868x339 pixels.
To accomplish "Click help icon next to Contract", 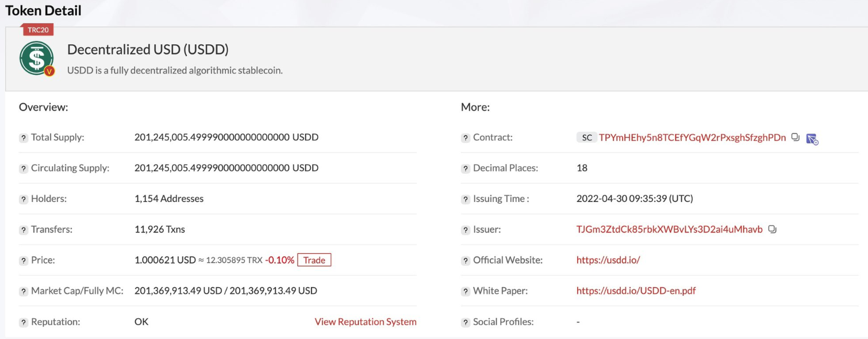I will click(466, 138).
